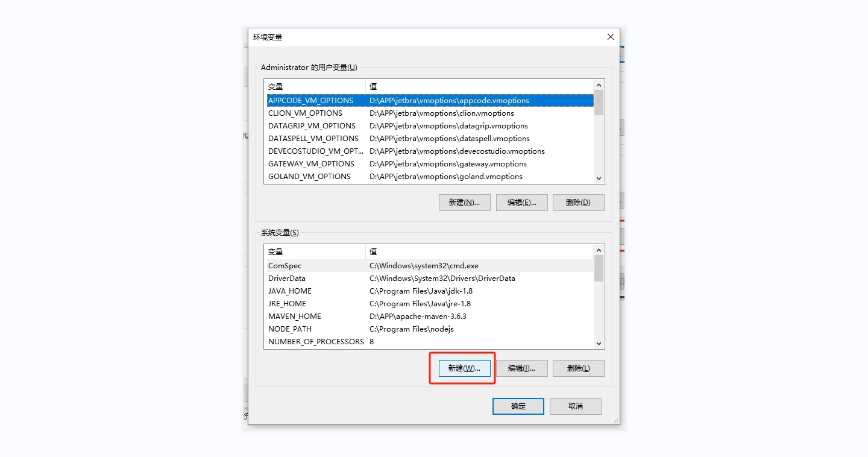This screenshot has width=868, height=457.
Task: Select the NODE_PATH system variable row
Action: coord(290,329)
